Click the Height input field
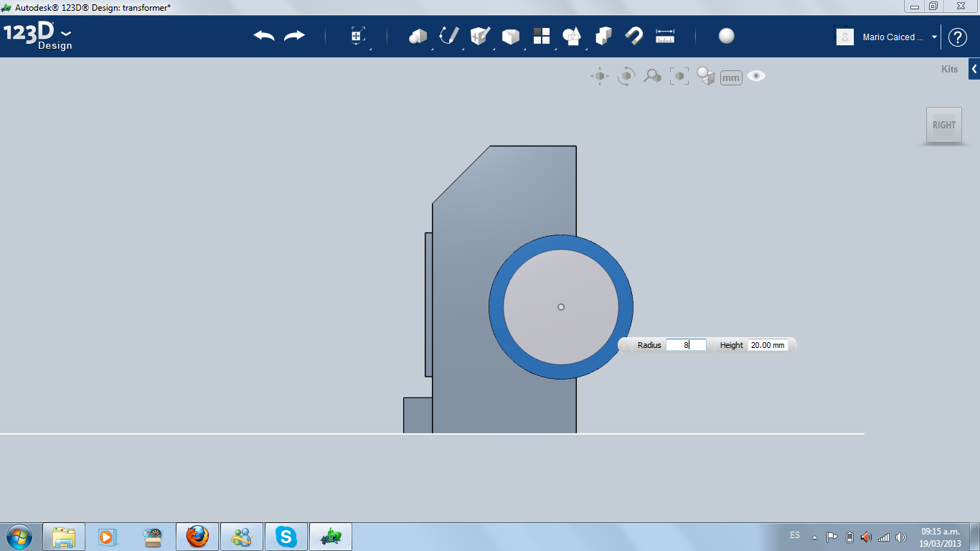 click(768, 345)
